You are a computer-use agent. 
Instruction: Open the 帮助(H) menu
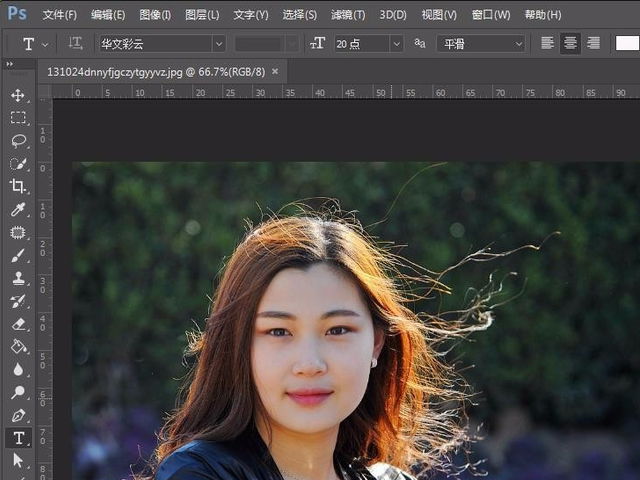(542, 15)
